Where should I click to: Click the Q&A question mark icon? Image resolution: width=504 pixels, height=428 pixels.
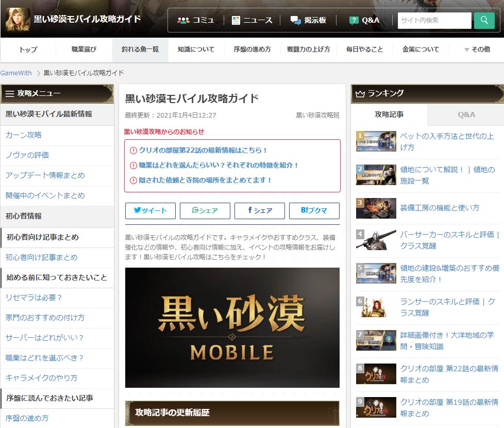354,20
